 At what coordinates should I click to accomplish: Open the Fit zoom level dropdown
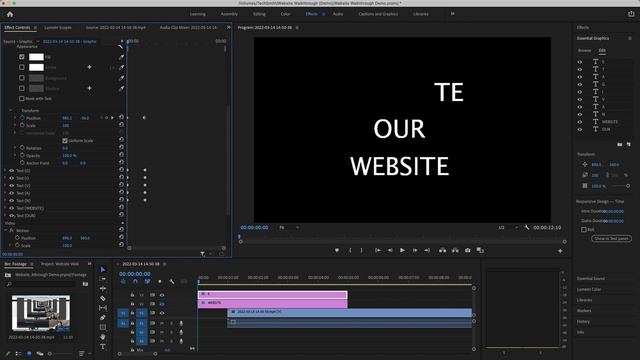pos(289,227)
